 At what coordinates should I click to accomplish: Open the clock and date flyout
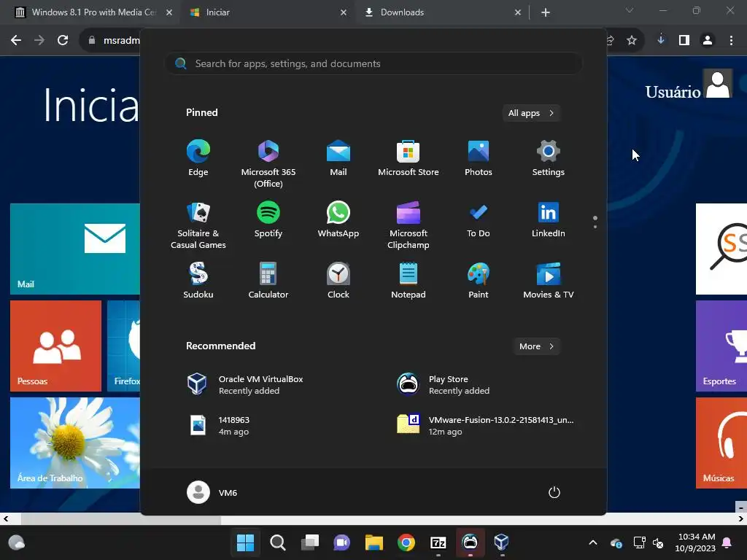tap(695, 542)
